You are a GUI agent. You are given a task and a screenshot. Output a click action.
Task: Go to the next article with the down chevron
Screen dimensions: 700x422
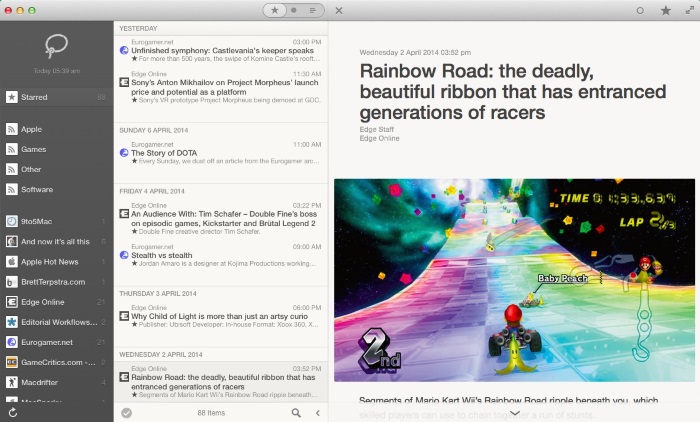tap(515, 414)
